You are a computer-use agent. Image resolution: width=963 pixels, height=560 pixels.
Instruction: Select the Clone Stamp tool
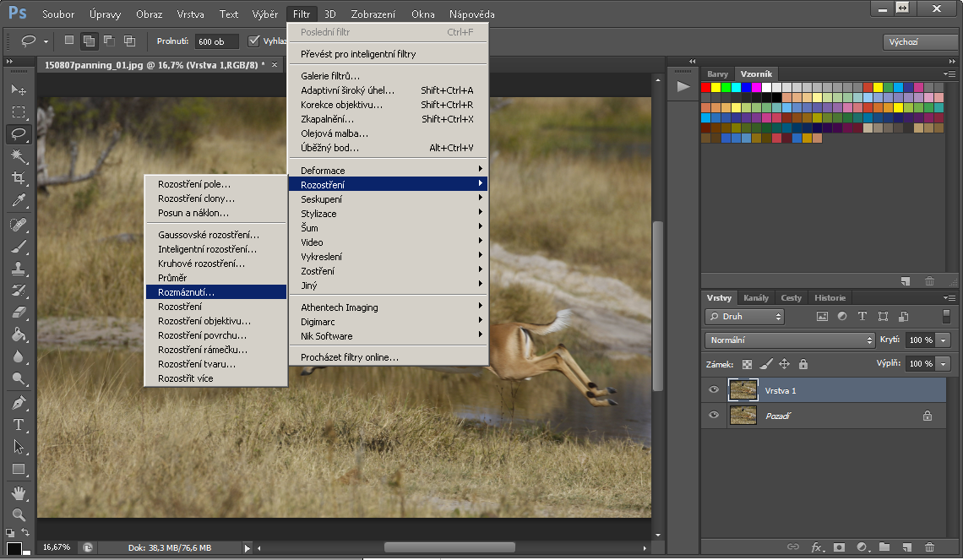pyautogui.click(x=19, y=269)
